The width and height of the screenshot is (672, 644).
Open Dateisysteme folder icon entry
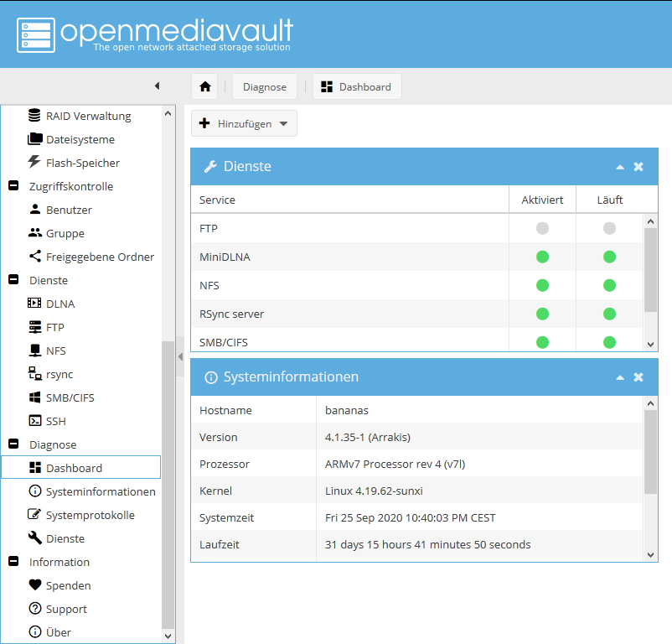[80, 139]
